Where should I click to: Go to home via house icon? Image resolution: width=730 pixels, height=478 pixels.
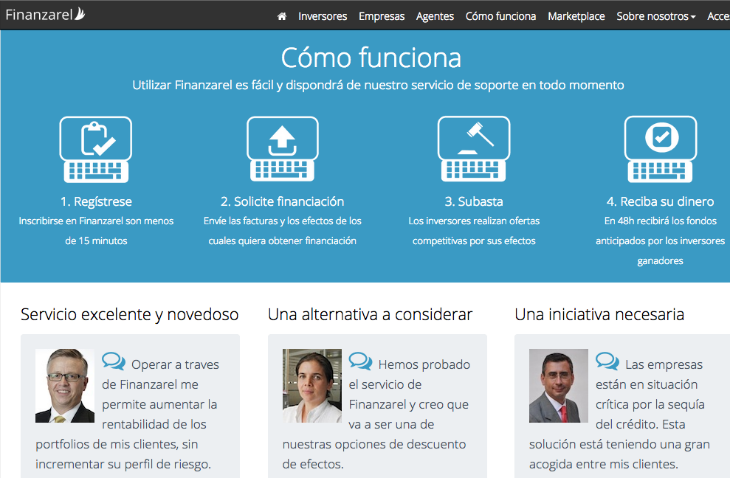282,16
